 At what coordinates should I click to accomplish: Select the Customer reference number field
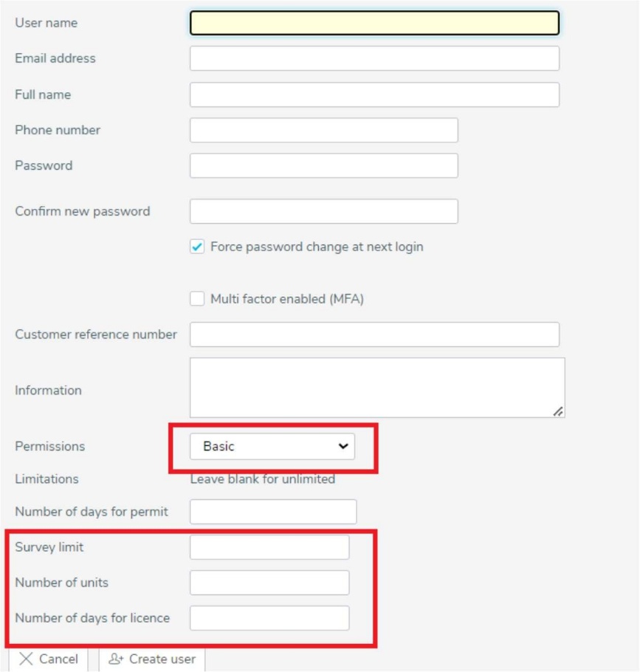374,335
